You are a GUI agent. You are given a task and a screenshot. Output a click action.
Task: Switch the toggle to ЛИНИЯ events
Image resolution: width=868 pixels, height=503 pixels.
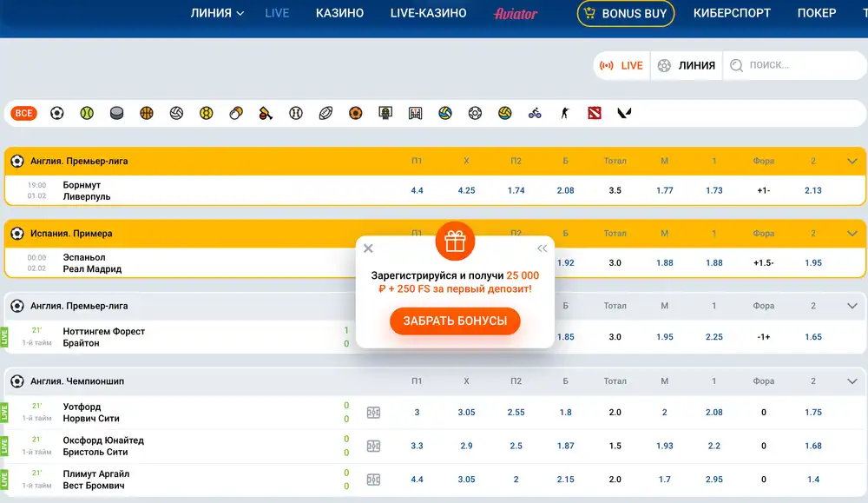click(x=687, y=65)
